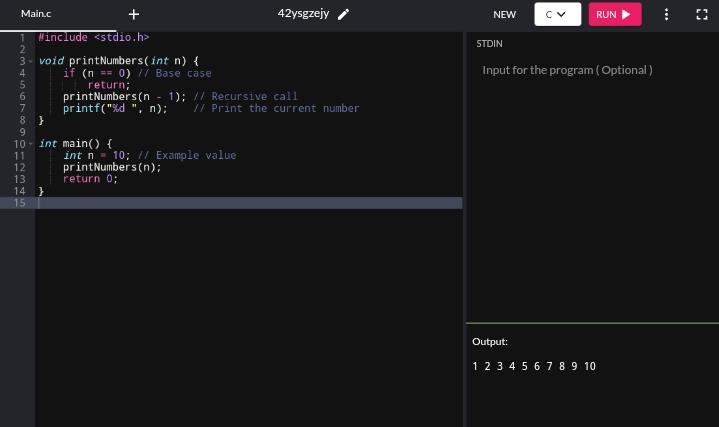Click the NEW button
The width and height of the screenshot is (719, 427).
(x=504, y=15)
